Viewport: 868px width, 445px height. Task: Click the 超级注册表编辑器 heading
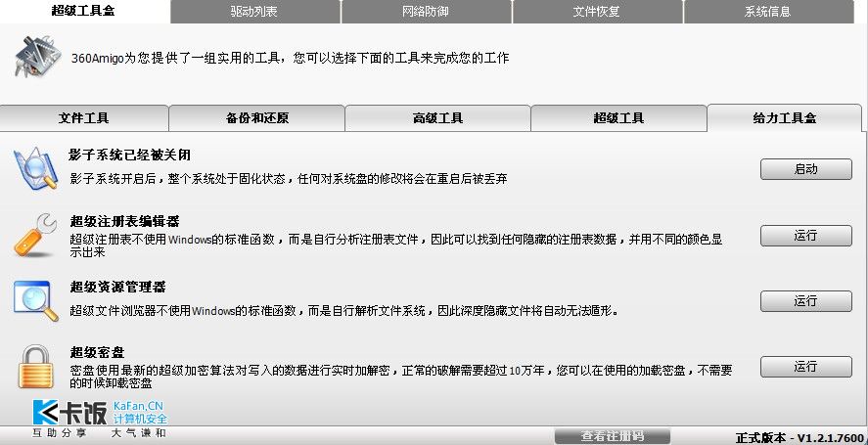tap(125, 221)
